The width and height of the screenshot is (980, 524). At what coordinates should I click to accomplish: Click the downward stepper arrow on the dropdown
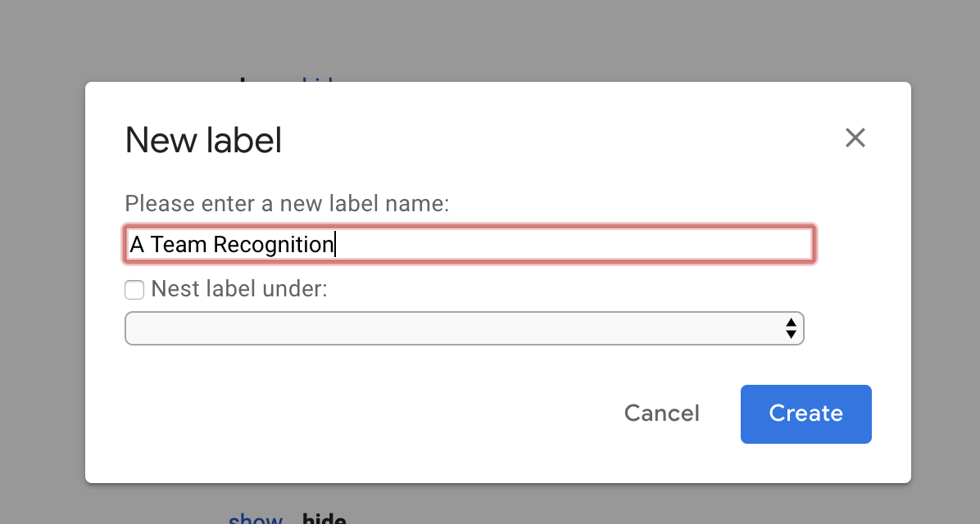pyautogui.click(x=791, y=332)
